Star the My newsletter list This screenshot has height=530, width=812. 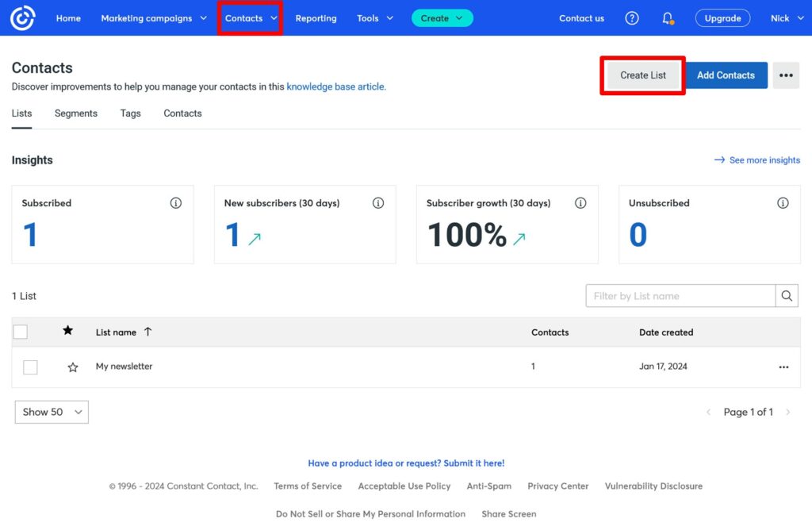73,367
